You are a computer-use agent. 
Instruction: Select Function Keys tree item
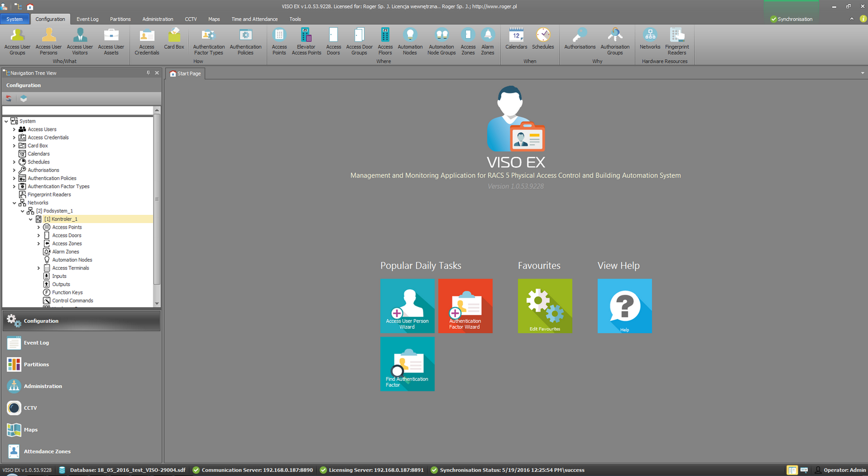[67, 292]
